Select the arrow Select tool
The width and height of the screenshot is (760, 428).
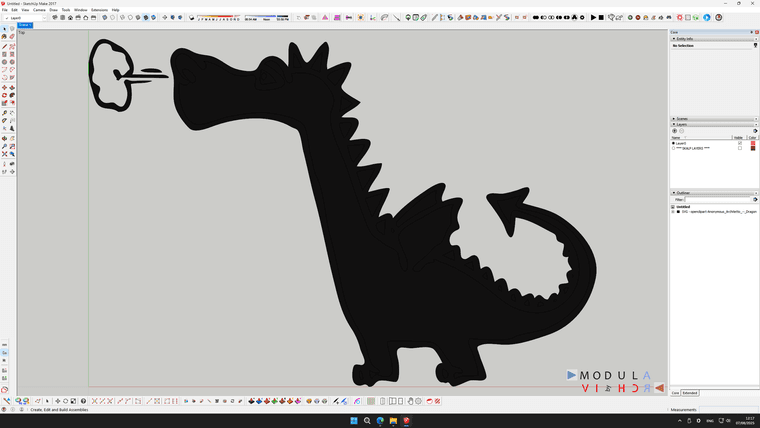tap(4, 29)
